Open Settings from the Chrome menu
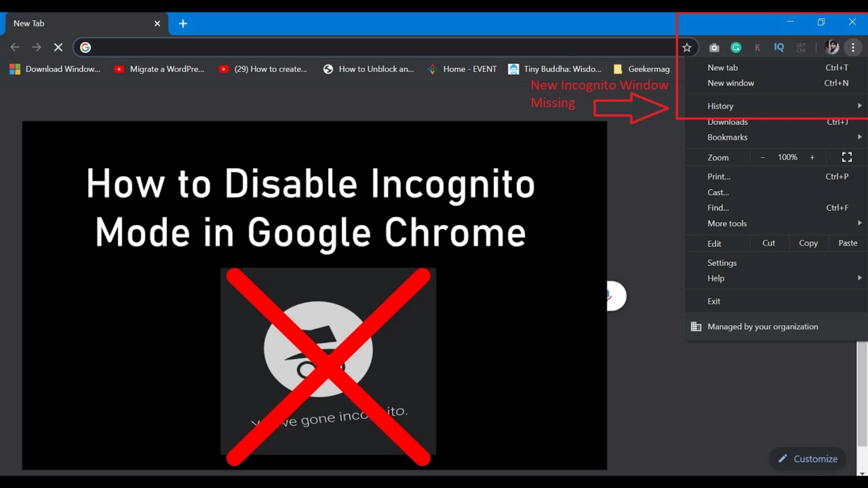This screenshot has width=868, height=488. pos(776,263)
